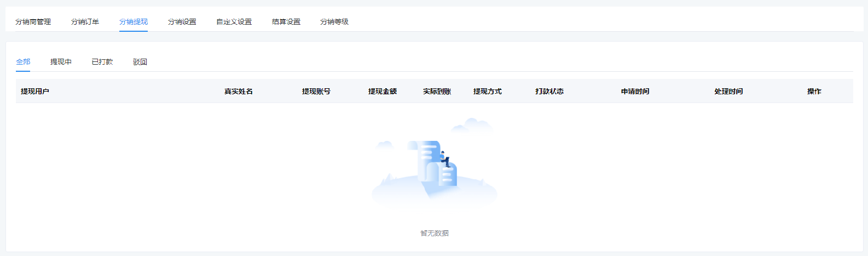Click the 申请时间 column header
This screenshot has width=868, height=256.
635,92
